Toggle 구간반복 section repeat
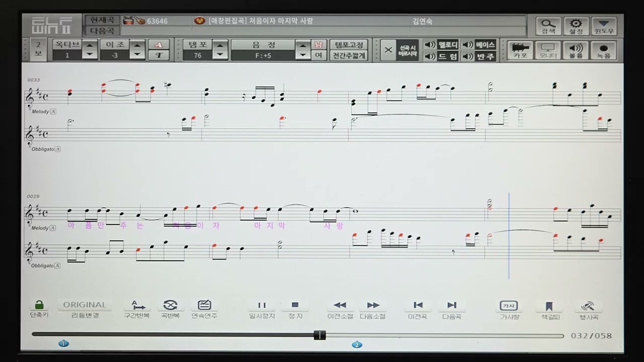 (x=137, y=309)
